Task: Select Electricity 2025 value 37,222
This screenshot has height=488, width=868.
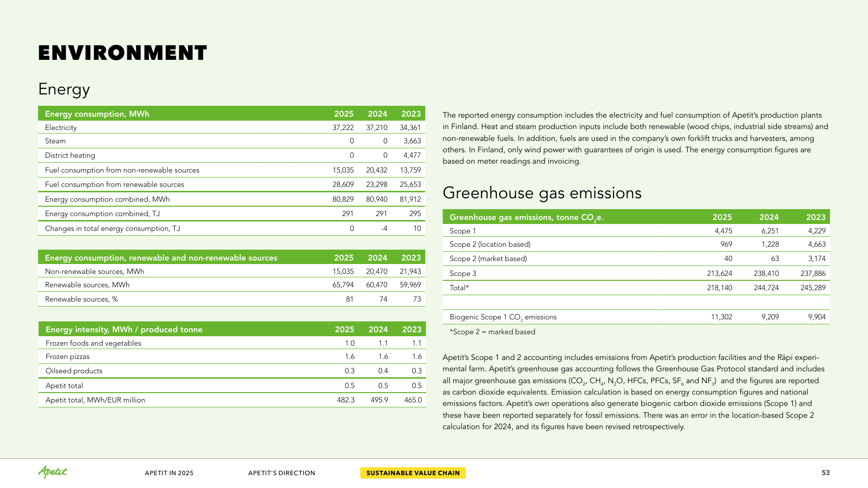Action: [x=343, y=128]
